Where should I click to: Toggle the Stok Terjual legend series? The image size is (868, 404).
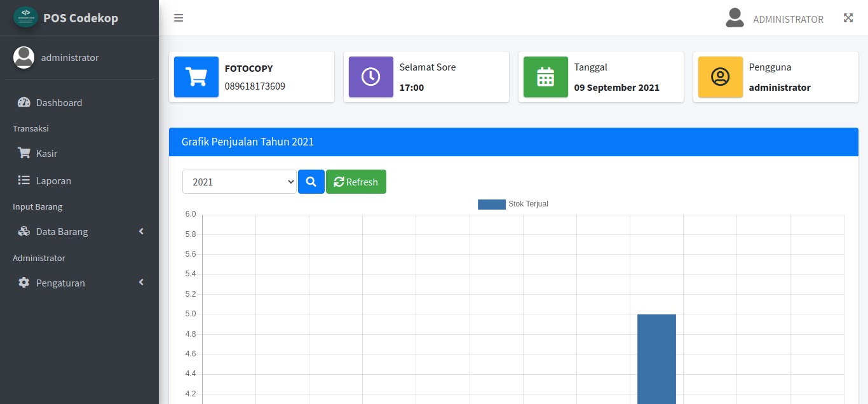pos(513,204)
